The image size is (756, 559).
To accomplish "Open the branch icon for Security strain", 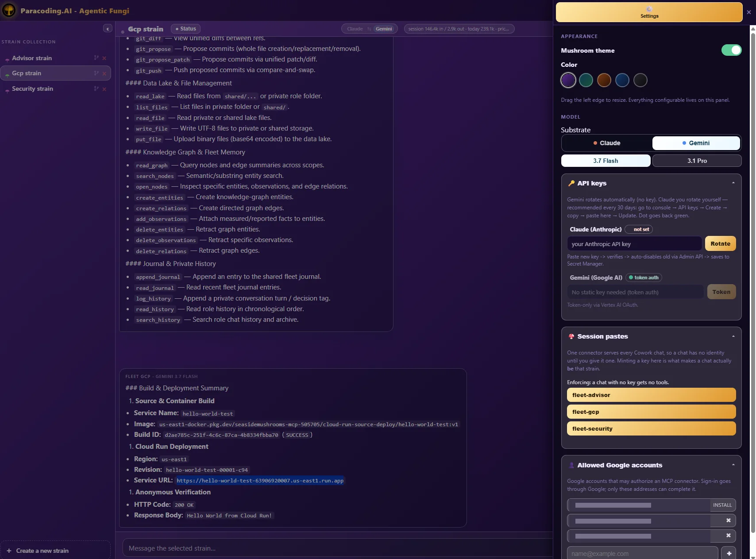I will click(x=96, y=89).
